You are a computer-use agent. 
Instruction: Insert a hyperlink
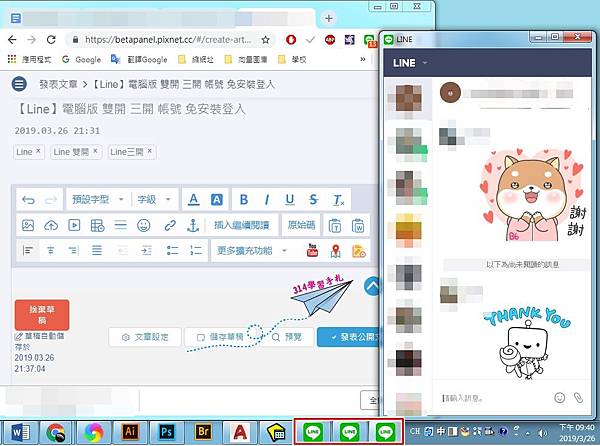[170, 225]
